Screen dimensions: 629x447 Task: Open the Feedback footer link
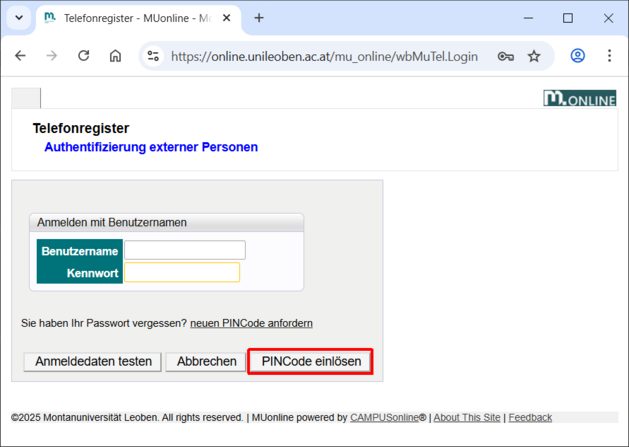pyautogui.click(x=530, y=418)
